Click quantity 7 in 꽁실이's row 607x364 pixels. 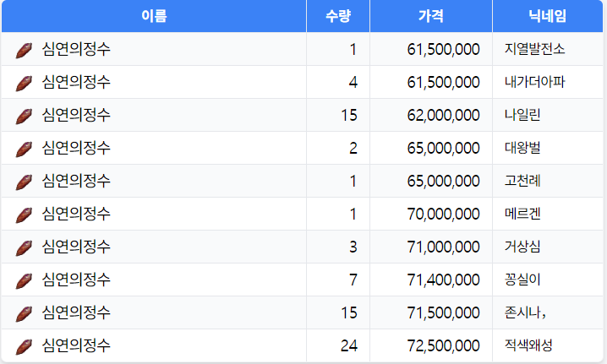[x=353, y=280]
